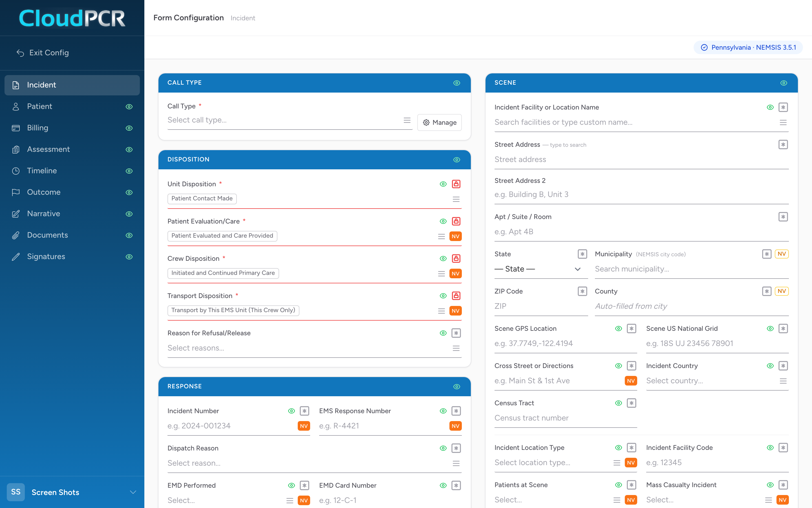
Task: Click the asterisk box for Apt / Suite / Room
Action: tap(783, 217)
